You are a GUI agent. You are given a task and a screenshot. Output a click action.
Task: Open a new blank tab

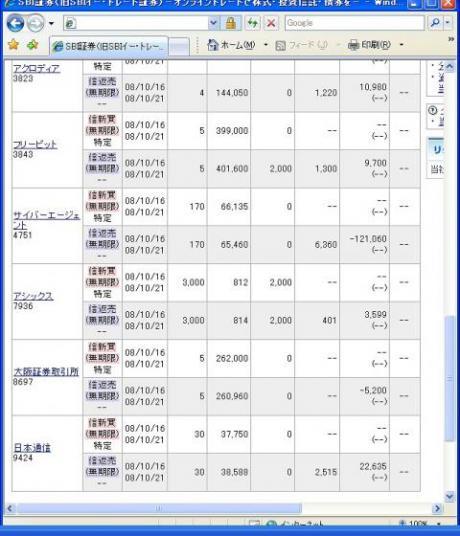click(179, 46)
